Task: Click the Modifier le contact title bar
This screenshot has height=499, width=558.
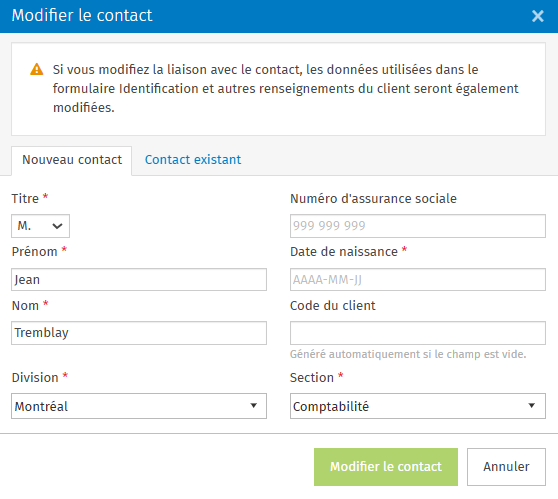Action: [279, 16]
